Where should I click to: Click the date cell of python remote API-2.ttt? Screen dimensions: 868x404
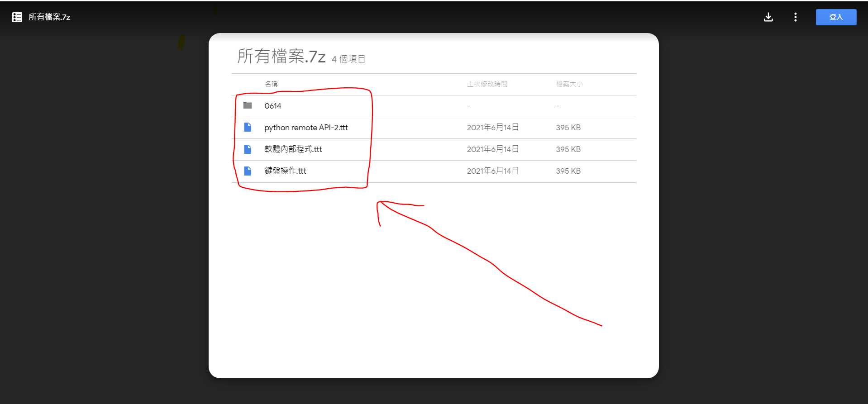pyautogui.click(x=493, y=128)
